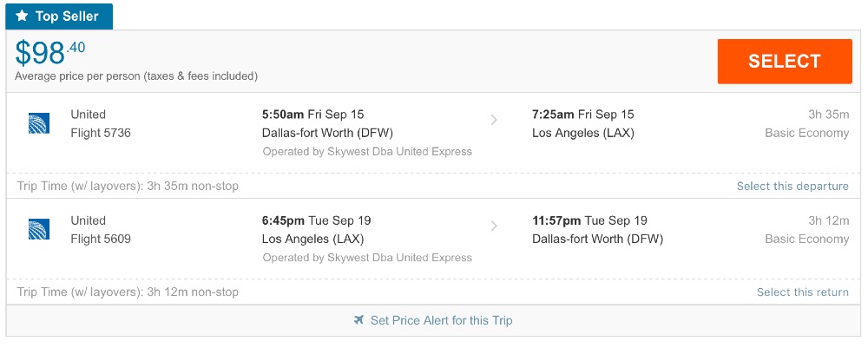Image resolution: width=868 pixels, height=348 pixels.
Task: Choose the 'Select this return' link
Action: pyautogui.click(x=802, y=292)
